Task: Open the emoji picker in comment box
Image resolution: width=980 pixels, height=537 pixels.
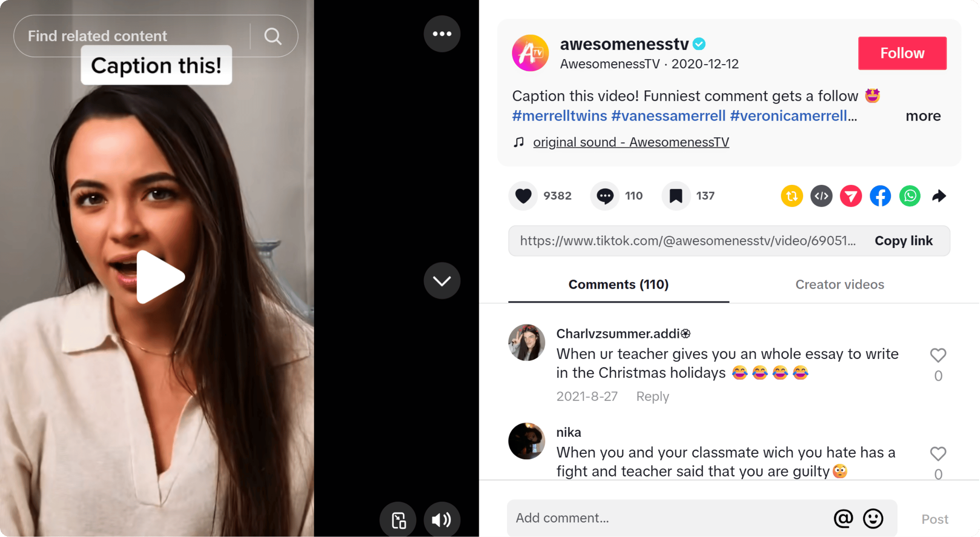Action: tap(873, 518)
